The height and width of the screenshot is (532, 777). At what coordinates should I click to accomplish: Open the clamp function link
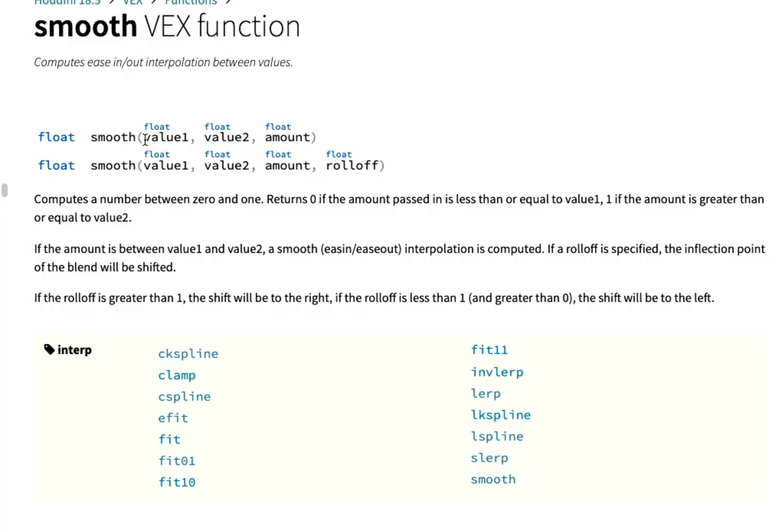(x=177, y=375)
